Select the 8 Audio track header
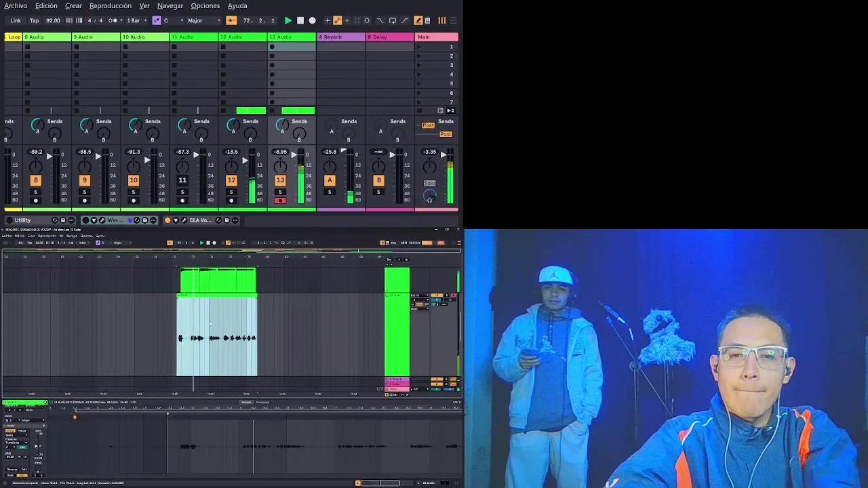The width and height of the screenshot is (868, 488). pos(47,37)
